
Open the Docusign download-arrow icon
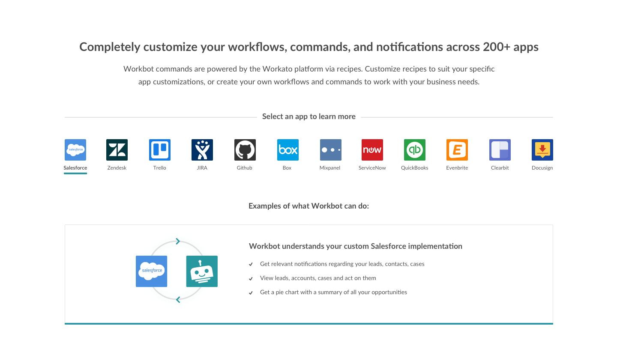(x=542, y=150)
